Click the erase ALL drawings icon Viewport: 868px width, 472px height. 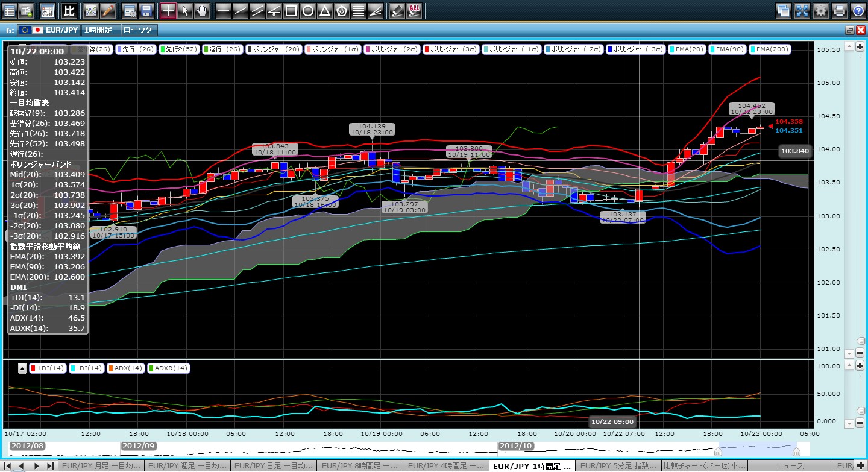[x=414, y=10]
